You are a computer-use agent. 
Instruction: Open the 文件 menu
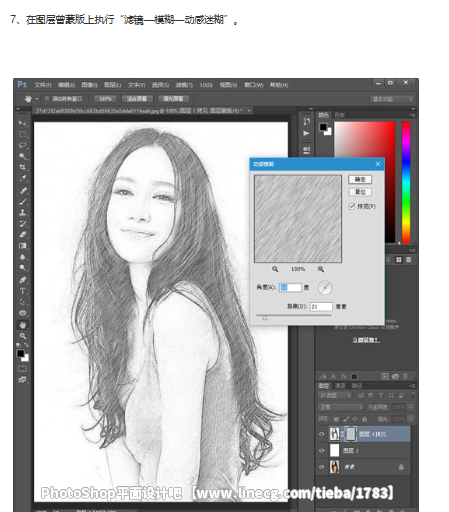[x=43, y=85]
